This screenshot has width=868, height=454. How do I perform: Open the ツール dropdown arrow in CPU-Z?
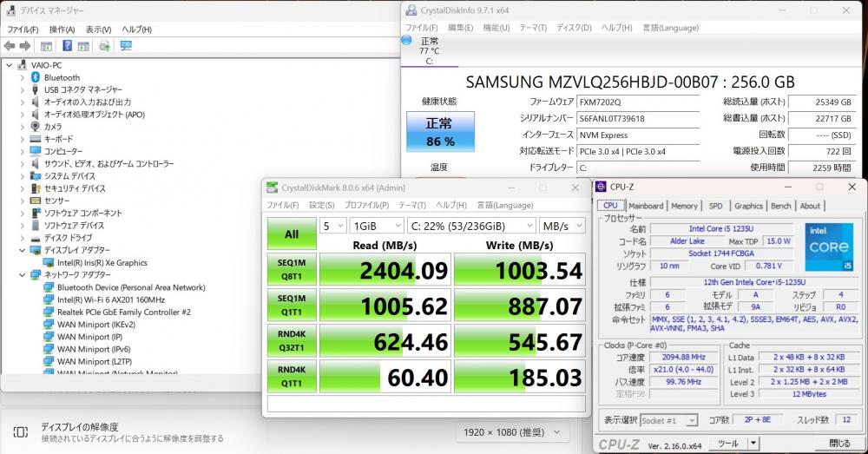[x=753, y=444]
